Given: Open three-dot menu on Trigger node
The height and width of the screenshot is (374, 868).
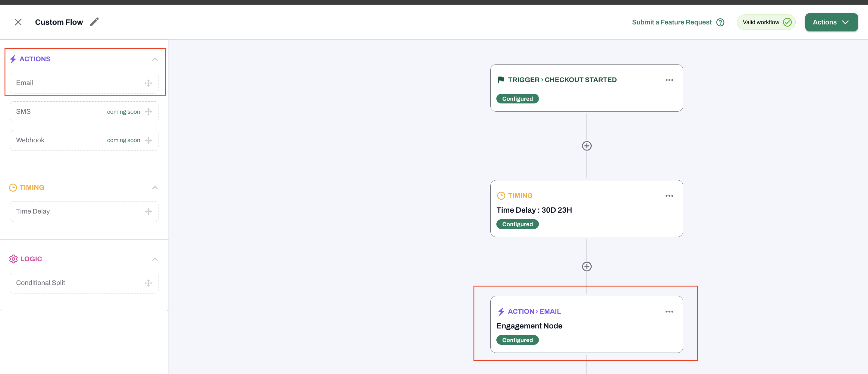Looking at the screenshot, I should [x=669, y=80].
